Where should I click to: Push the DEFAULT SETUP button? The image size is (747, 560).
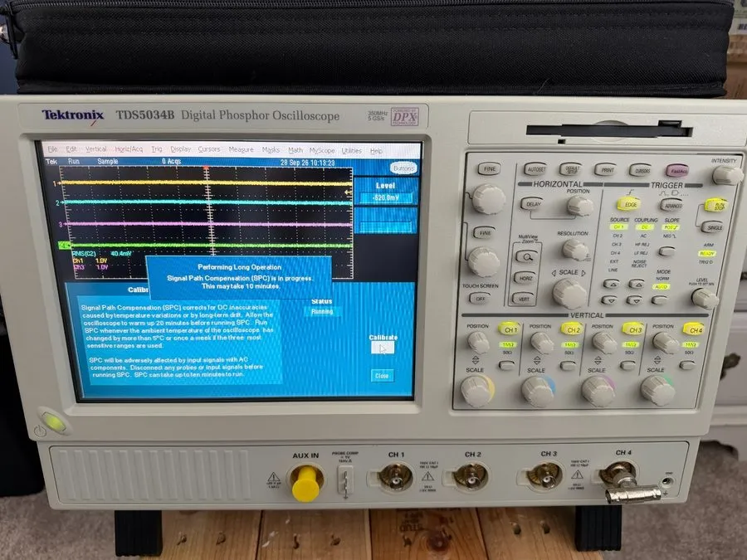tap(569, 169)
